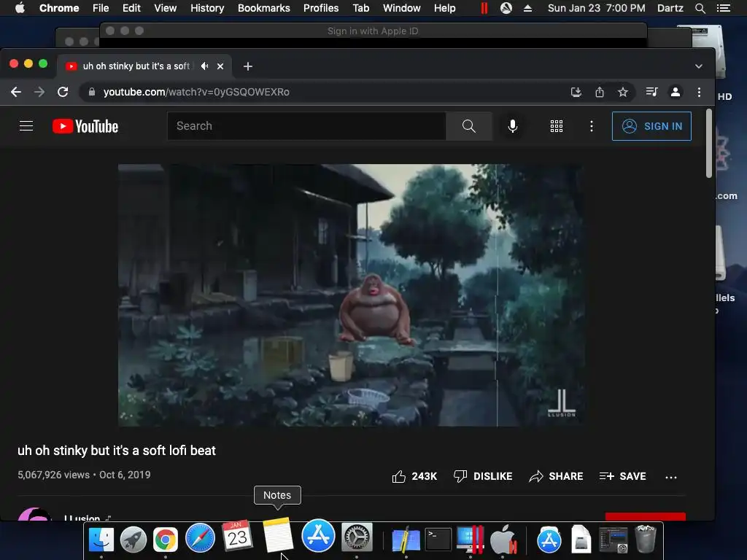Open Finder from the Dock
The image size is (747, 560).
point(101,540)
